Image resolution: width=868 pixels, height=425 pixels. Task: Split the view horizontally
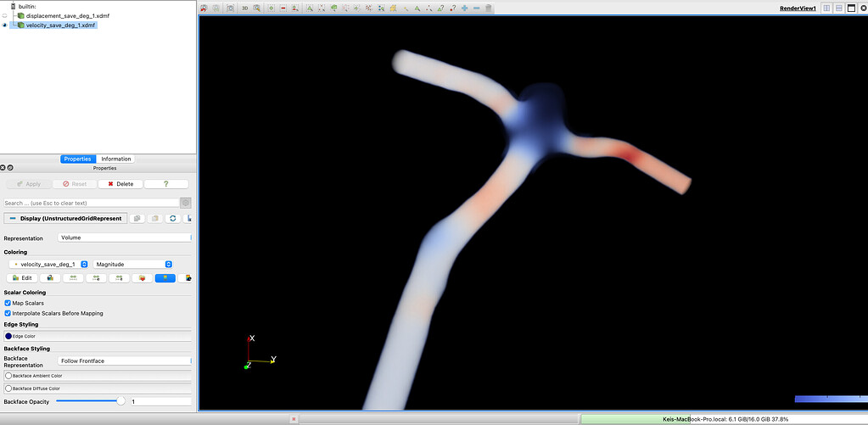pos(826,8)
